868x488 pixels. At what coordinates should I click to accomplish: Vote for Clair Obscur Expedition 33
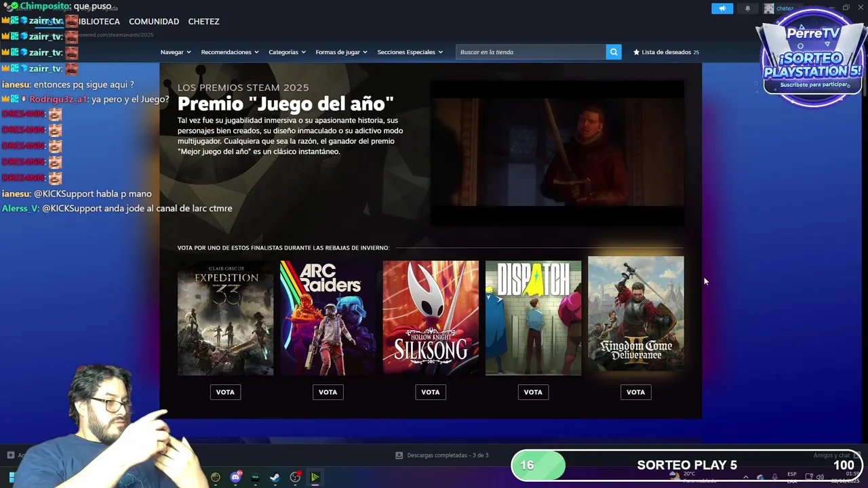(225, 392)
